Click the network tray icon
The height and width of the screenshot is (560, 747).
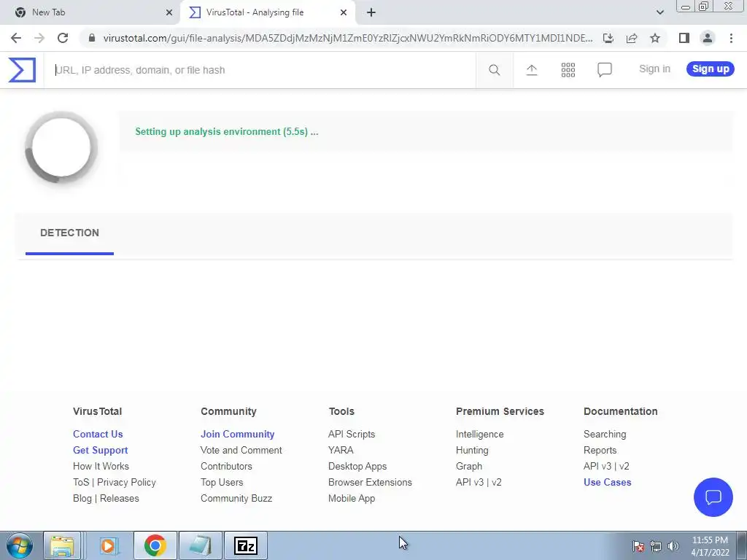tap(656, 545)
